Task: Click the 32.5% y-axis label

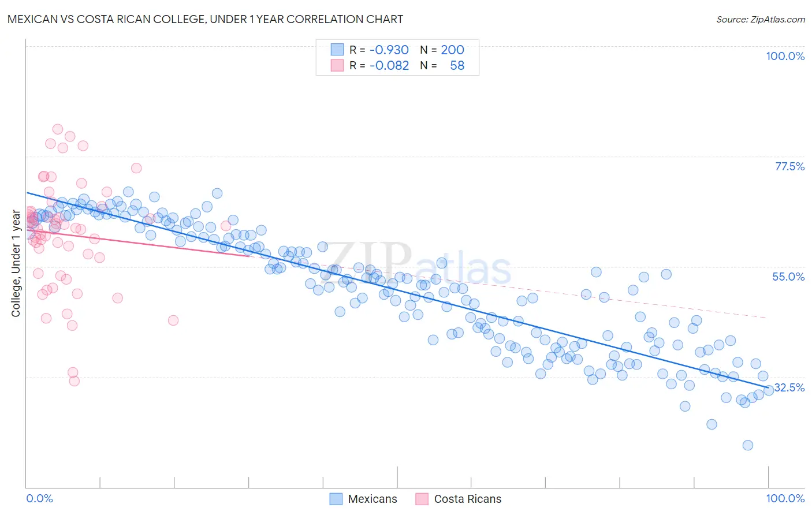Action: (x=789, y=387)
